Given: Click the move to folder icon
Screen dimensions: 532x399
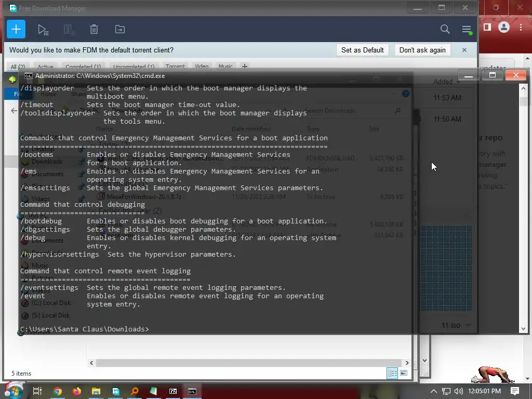Looking at the screenshot, I should coord(120,29).
